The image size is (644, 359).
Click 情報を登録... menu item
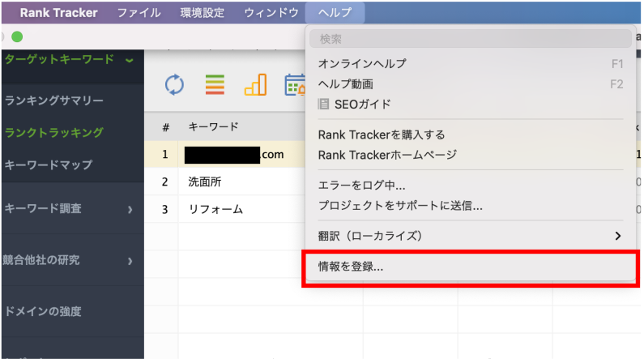471,266
